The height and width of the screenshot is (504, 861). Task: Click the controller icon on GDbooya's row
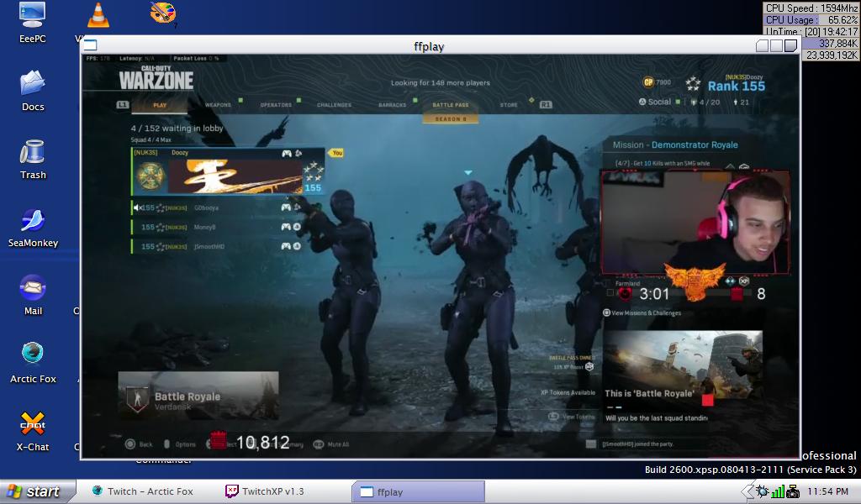tap(286, 207)
